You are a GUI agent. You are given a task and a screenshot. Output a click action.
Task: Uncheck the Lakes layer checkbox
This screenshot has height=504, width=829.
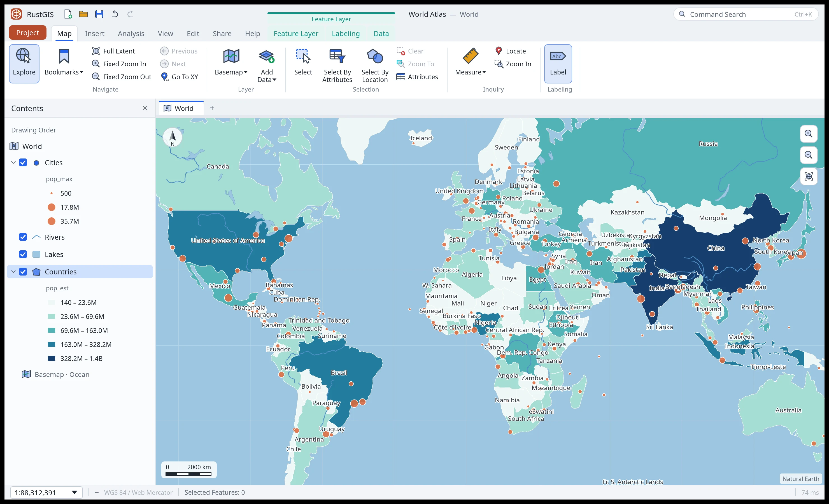(23, 254)
